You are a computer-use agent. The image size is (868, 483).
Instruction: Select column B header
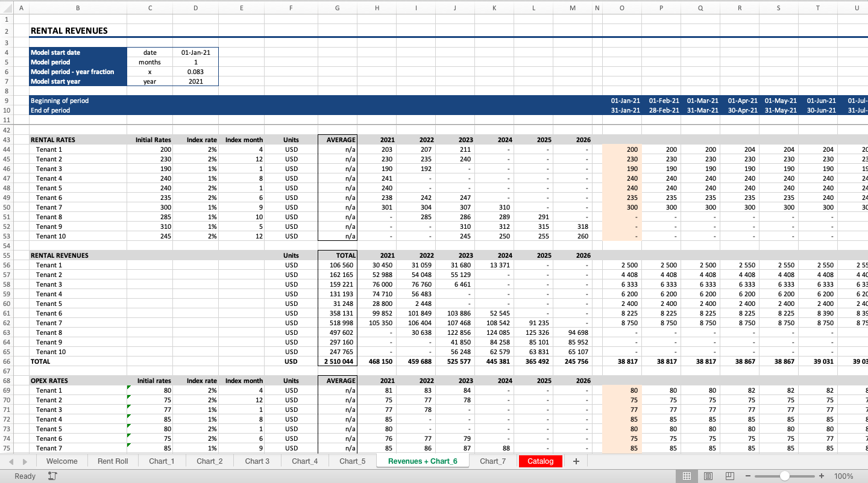click(78, 8)
